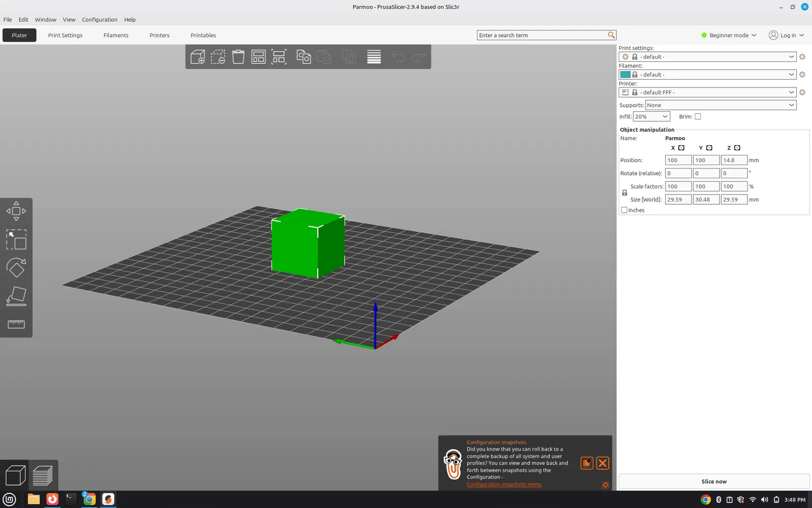The width and height of the screenshot is (812, 508).
Task: Click the search term input field
Action: [542, 35]
